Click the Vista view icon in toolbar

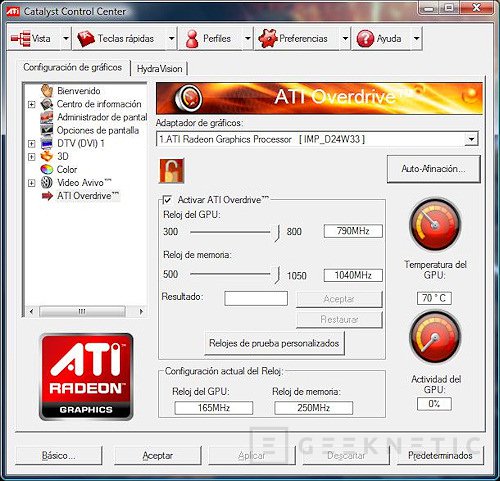pos(21,39)
